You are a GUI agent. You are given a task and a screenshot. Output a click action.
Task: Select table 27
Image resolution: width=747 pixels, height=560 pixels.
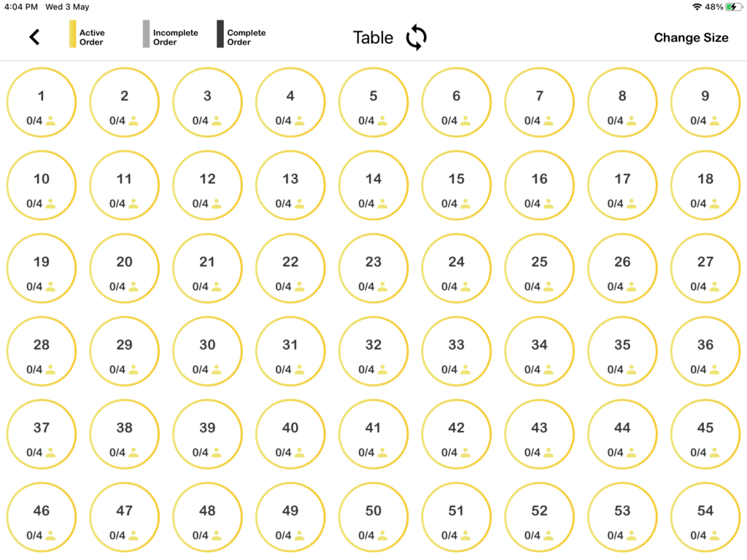[x=705, y=268]
